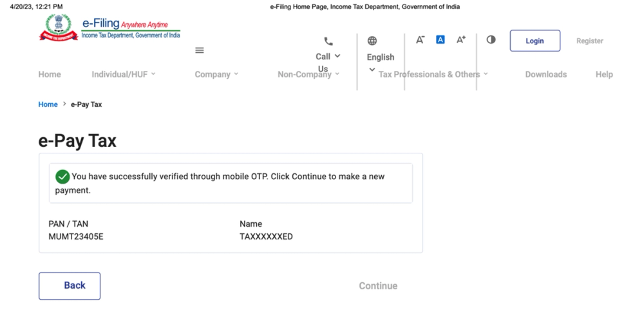This screenshot has height=319, width=644.
Task: Expand the Company menu
Action: coord(216,74)
